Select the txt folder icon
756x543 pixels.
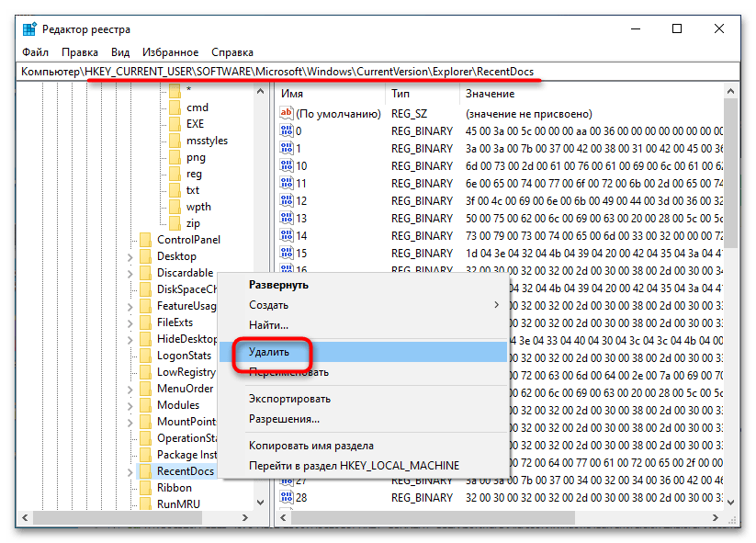[175, 190]
